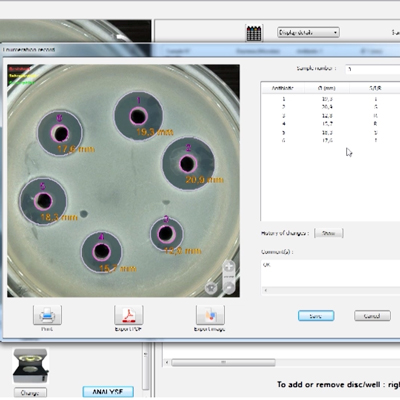Viewport: 400px width, 400px height.
Task: Zoom in with the plus button on plate image
Action: [229, 267]
